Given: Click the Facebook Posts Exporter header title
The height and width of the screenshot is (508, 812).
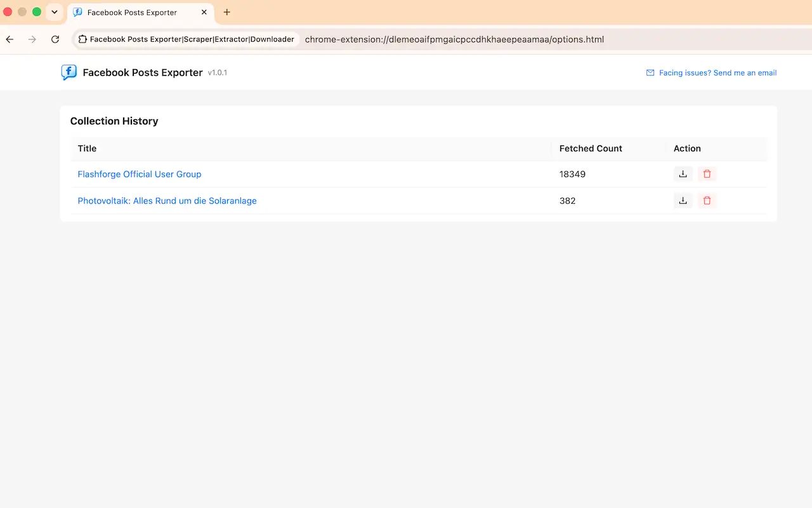Looking at the screenshot, I should point(143,72).
